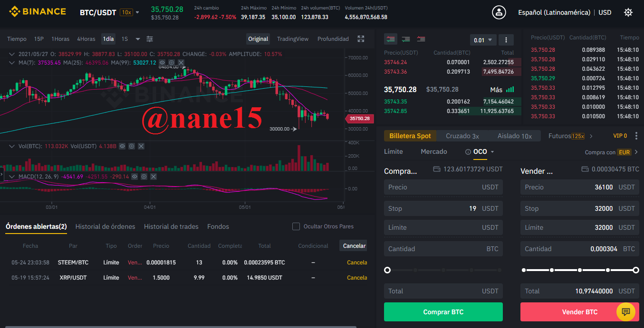Open the BTC/USDT pair selector dropdown arrow
The height and width of the screenshot is (328, 644).
137,12
